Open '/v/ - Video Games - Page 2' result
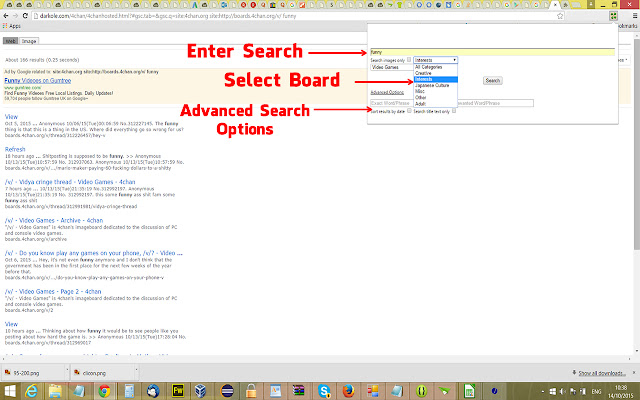640x400 pixels. (53, 291)
